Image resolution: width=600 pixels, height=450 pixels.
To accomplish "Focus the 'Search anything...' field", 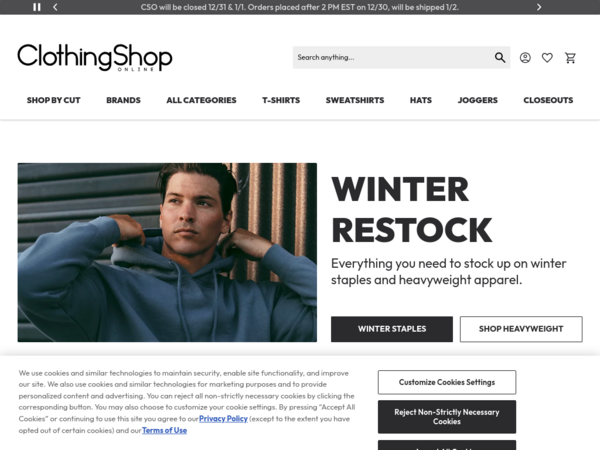I will (392, 57).
